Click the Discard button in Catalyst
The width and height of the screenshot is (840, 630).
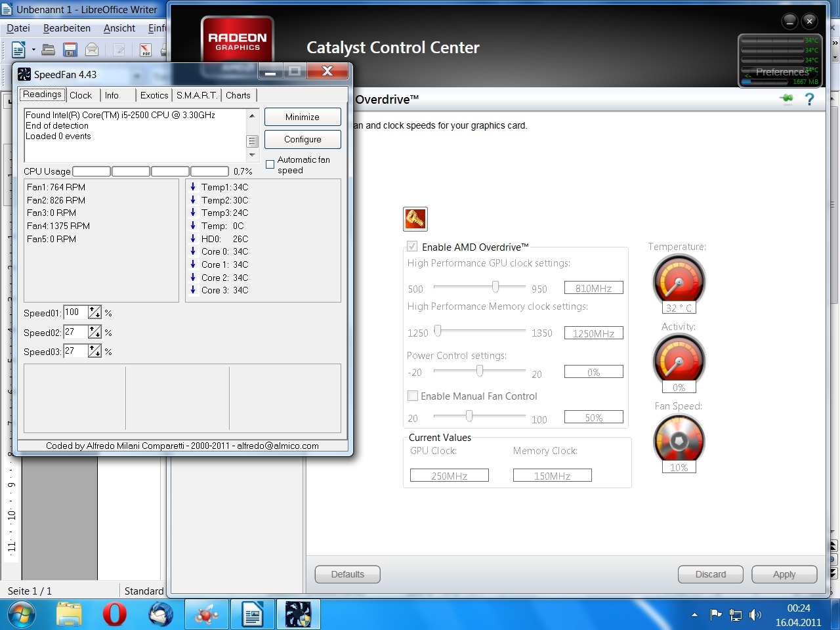pyautogui.click(x=711, y=574)
